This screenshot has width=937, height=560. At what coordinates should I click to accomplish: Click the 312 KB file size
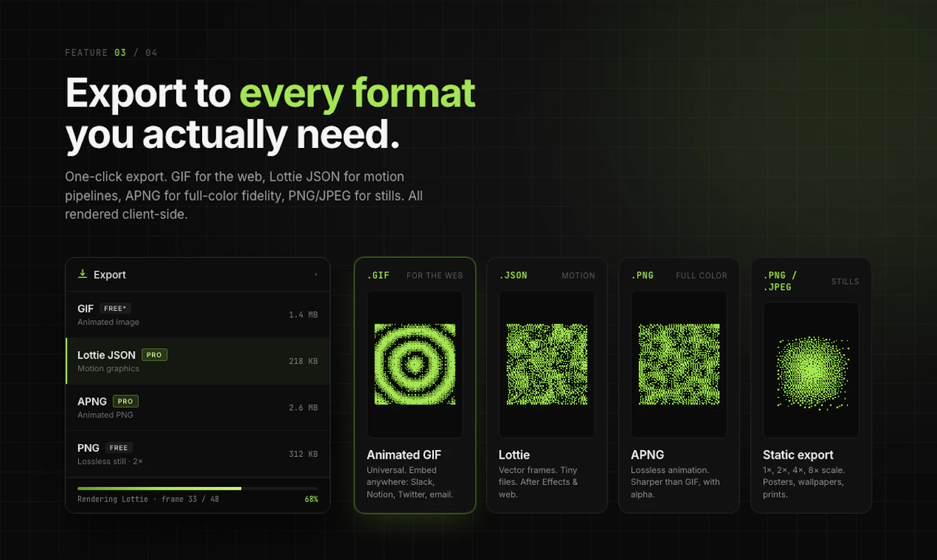(x=303, y=454)
